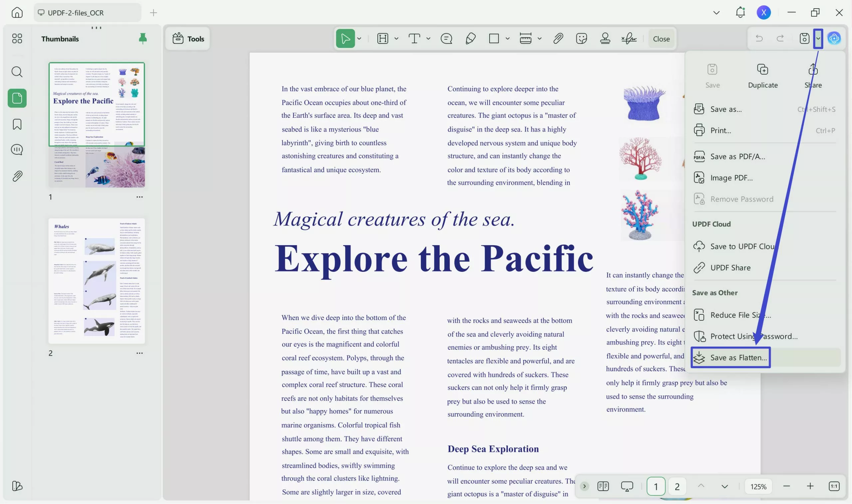Viewport: 852px width, 504px height.
Task: Enable presentation laser pointer mode
Action: pos(626,486)
